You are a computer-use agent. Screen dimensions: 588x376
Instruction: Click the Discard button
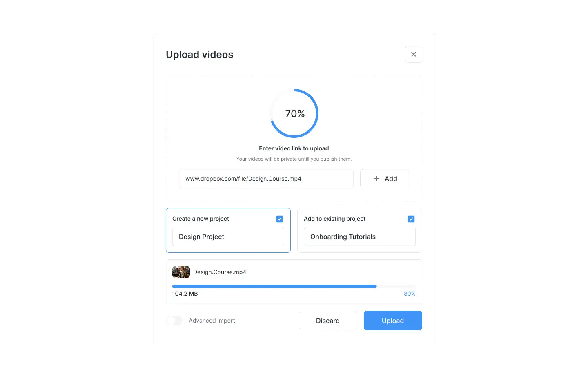[328, 321]
